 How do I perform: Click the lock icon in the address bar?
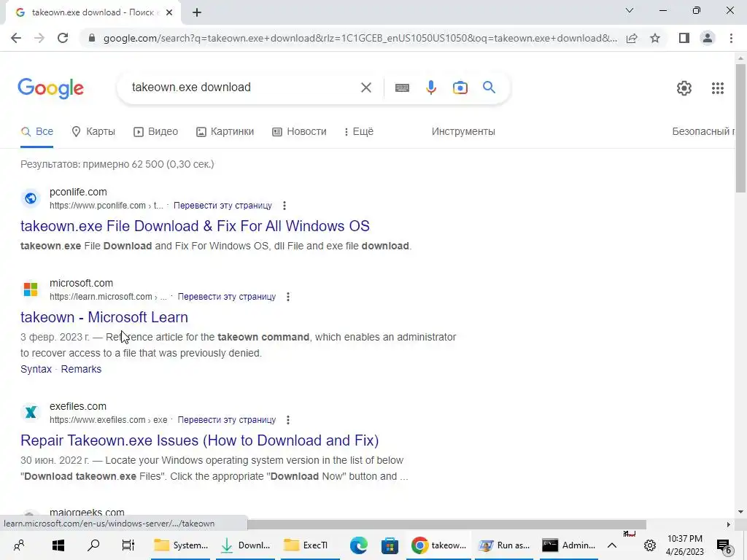92,38
